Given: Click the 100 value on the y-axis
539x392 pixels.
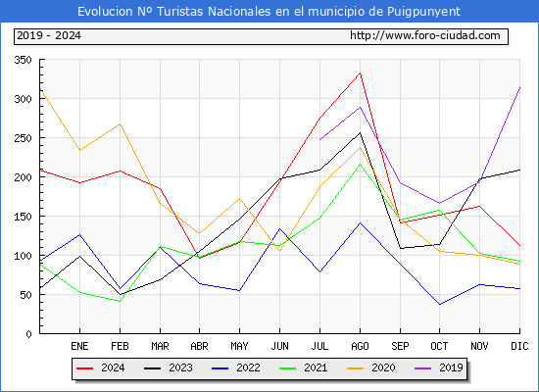Looking at the screenshot, I should 24,256.
